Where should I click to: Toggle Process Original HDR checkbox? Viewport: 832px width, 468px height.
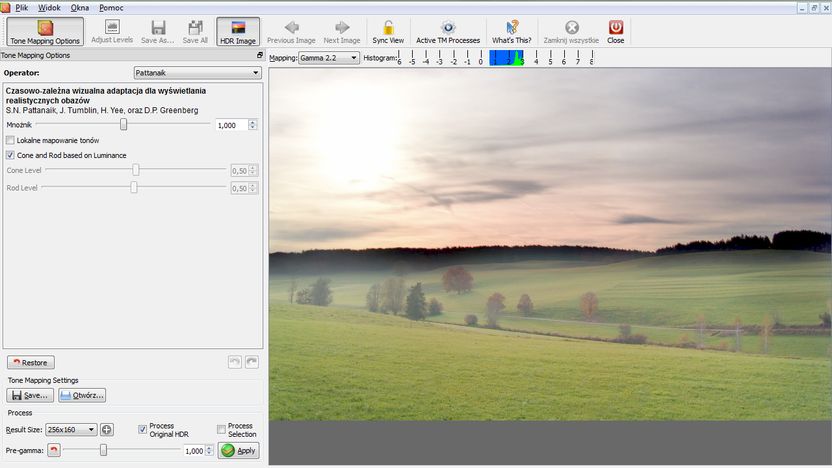tap(142, 430)
